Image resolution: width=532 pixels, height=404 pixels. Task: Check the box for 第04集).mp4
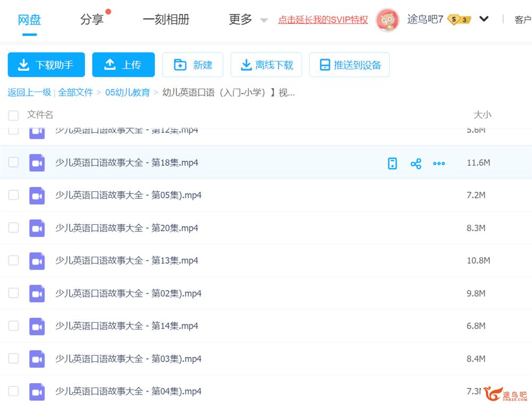13,391
